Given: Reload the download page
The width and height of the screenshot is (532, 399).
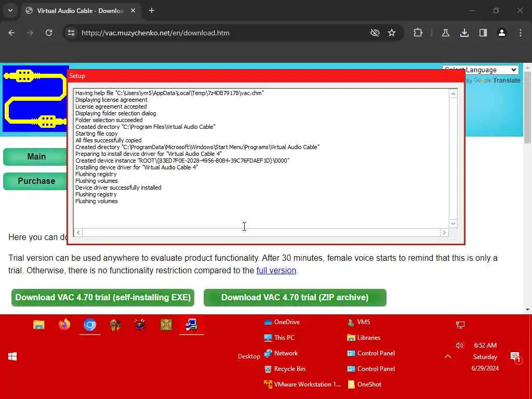Looking at the screenshot, I should [49, 33].
